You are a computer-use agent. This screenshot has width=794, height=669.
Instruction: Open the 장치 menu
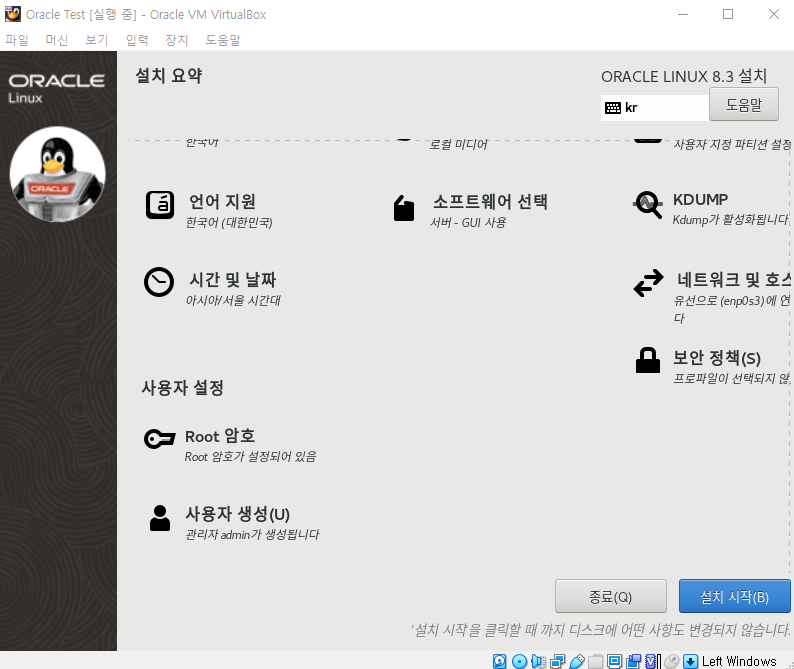177,40
